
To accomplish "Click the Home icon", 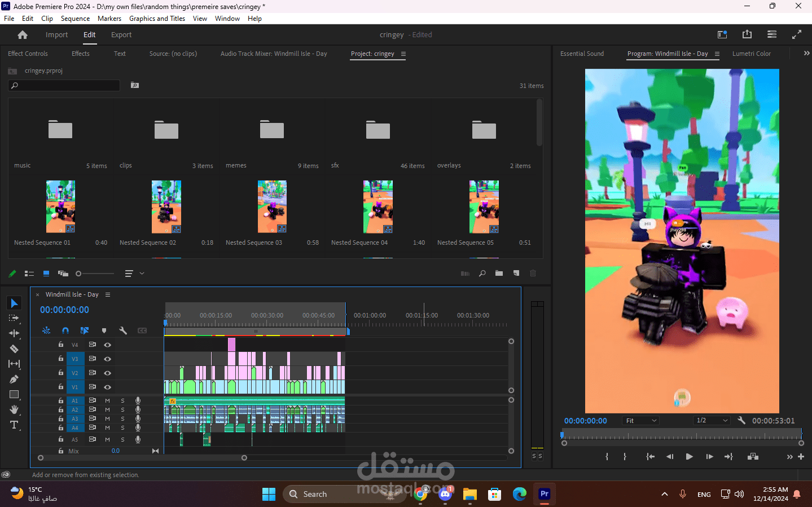I will (x=23, y=35).
